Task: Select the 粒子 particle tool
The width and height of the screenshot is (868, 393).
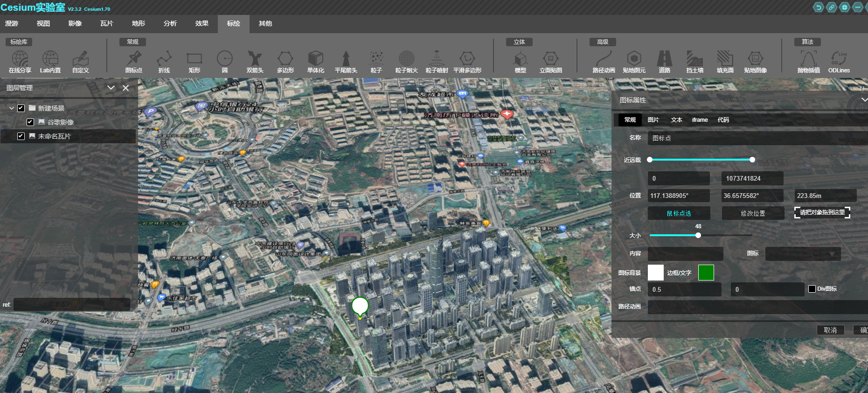Action: (376, 62)
